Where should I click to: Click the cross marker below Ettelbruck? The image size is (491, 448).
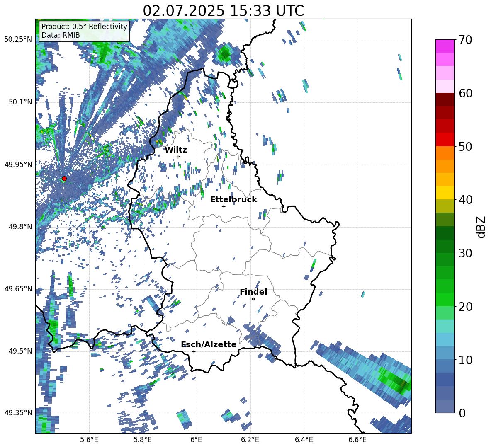coord(224,206)
